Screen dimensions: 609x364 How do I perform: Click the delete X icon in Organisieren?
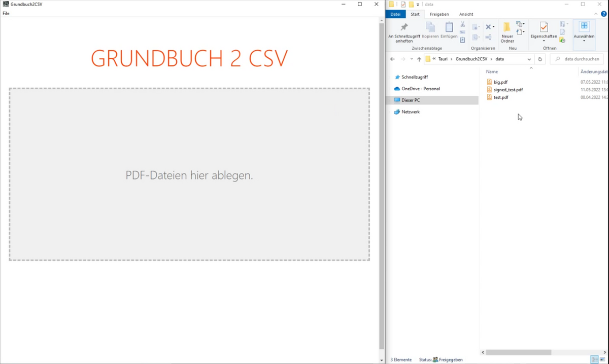tap(488, 27)
